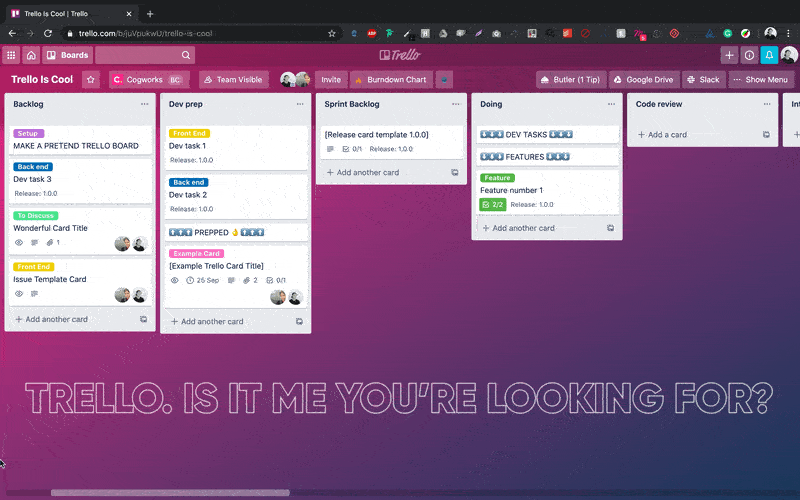Change Team Visible visibility setting
This screenshot has height=500, width=800.
(x=233, y=80)
